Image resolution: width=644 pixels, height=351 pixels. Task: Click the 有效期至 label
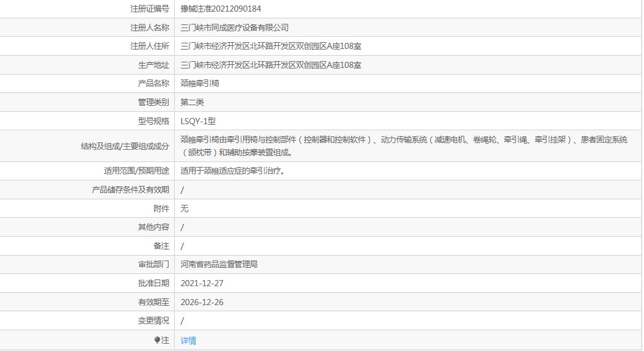pos(153,302)
